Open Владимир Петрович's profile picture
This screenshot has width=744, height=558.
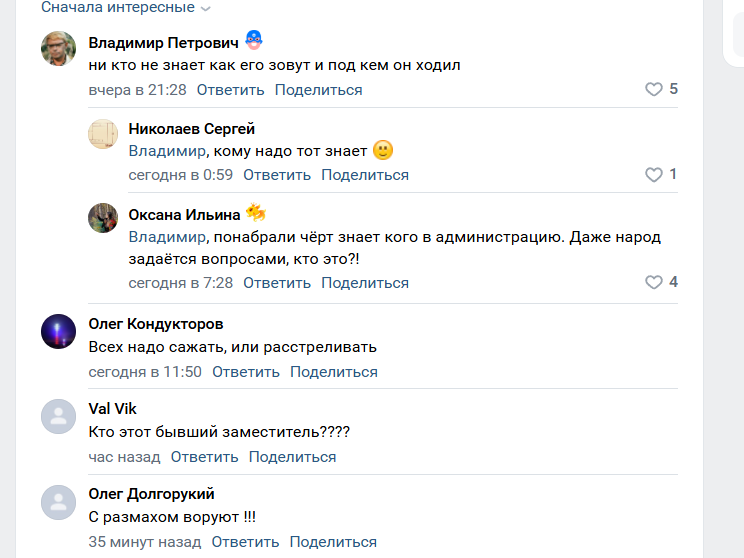(x=59, y=48)
